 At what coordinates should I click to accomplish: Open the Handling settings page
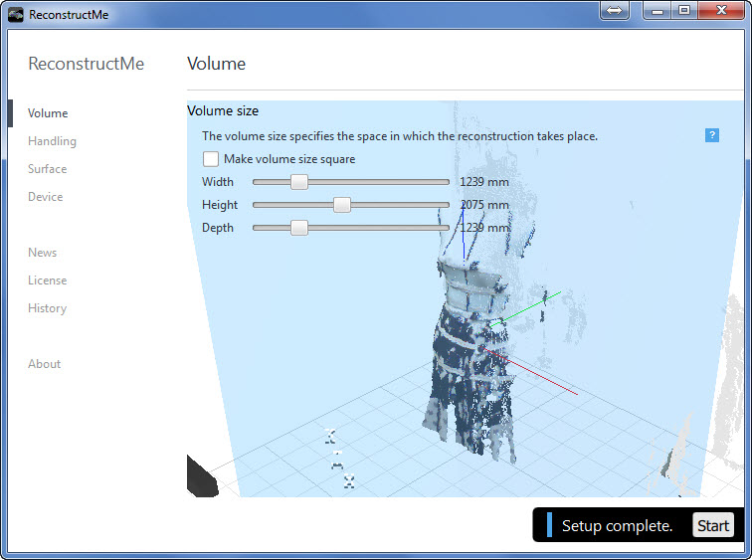pyautogui.click(x=52, y=141)
